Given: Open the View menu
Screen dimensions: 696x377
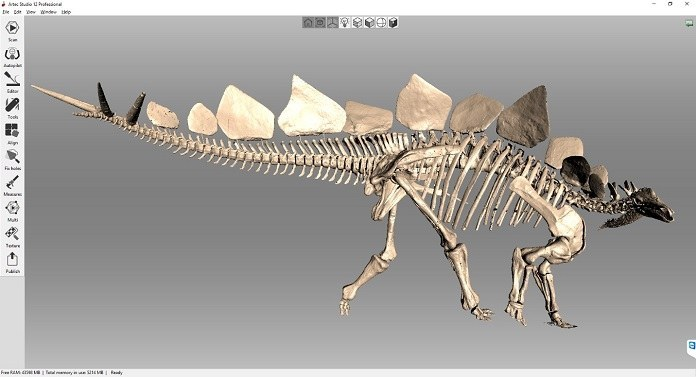Looking at the screenshot, I should [x=31, y=12].
